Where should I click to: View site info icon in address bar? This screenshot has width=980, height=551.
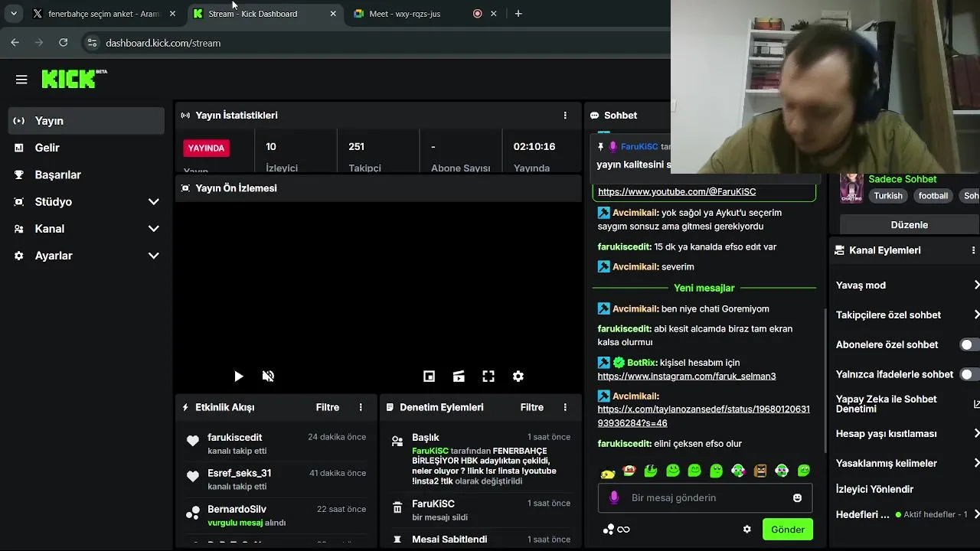(92, 43)
